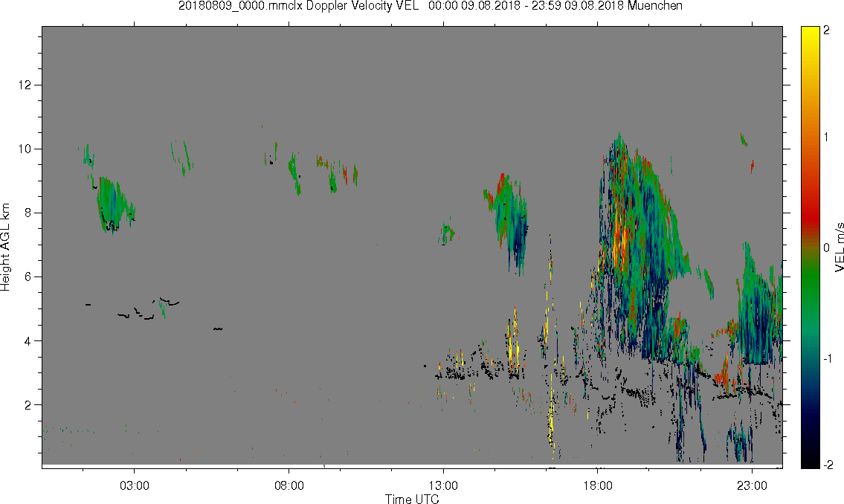Image resolution: width=844 pixels, height=504 pixels.
Task: Click the height tick label 10
Action: click(x=25, y=149)
